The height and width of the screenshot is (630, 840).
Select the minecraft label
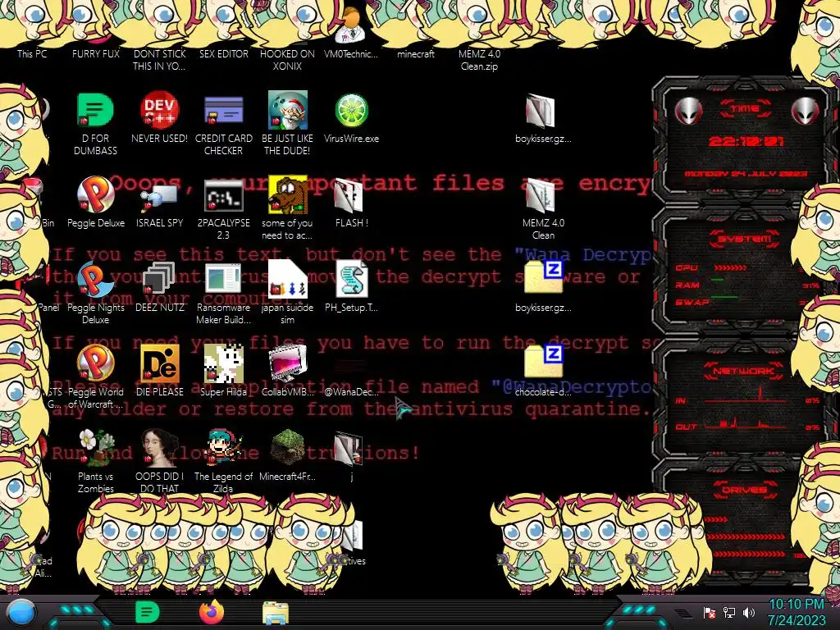point(416,54)
